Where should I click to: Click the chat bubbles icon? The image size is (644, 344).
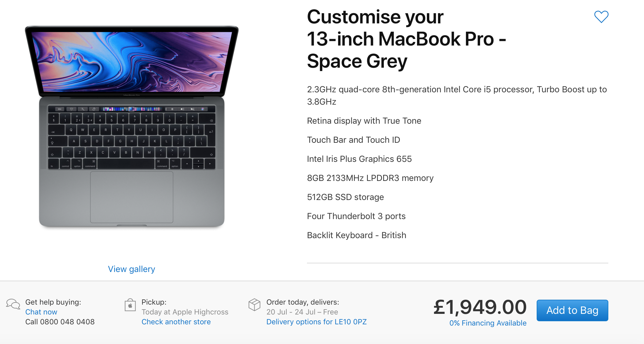(13, 304)
